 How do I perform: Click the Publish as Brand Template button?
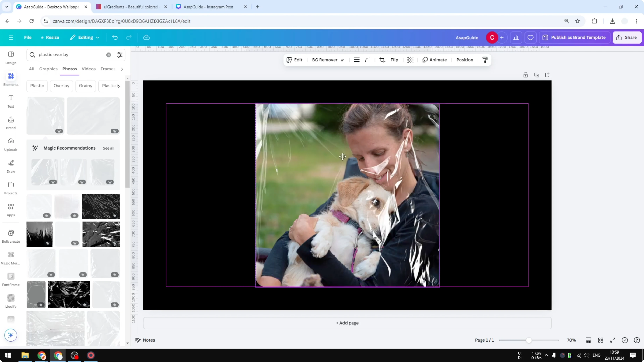[574, 37]
